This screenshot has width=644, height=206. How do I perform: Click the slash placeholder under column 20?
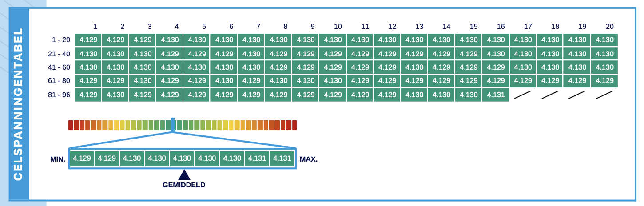click(604, 95)
